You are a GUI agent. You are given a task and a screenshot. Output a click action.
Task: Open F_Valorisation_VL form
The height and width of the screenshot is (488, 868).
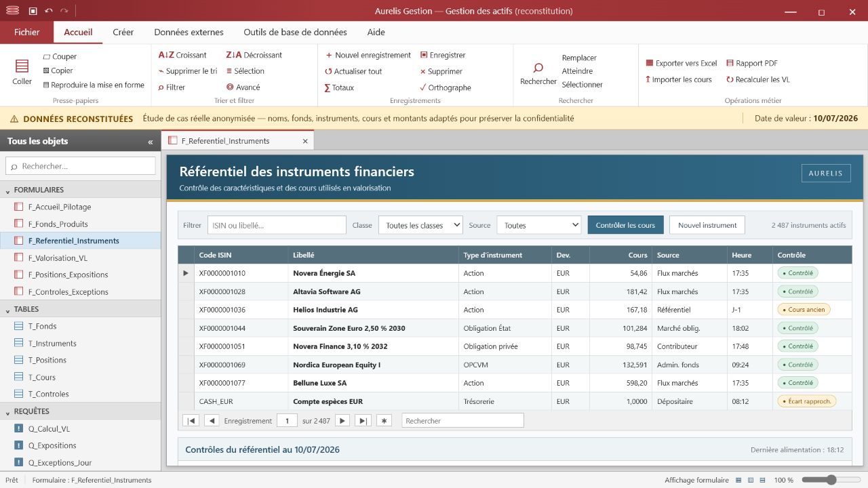tap(81, 258)
